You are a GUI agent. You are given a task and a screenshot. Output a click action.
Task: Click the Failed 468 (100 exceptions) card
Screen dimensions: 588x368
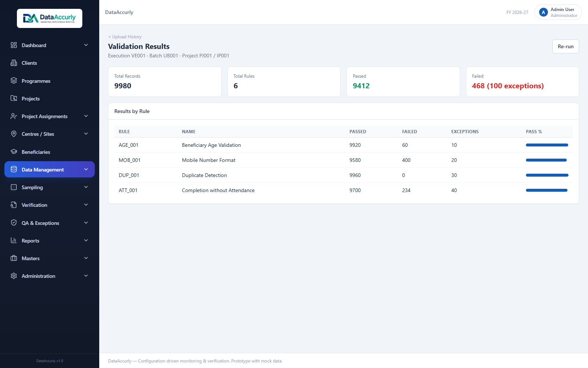tap(522, 82)
